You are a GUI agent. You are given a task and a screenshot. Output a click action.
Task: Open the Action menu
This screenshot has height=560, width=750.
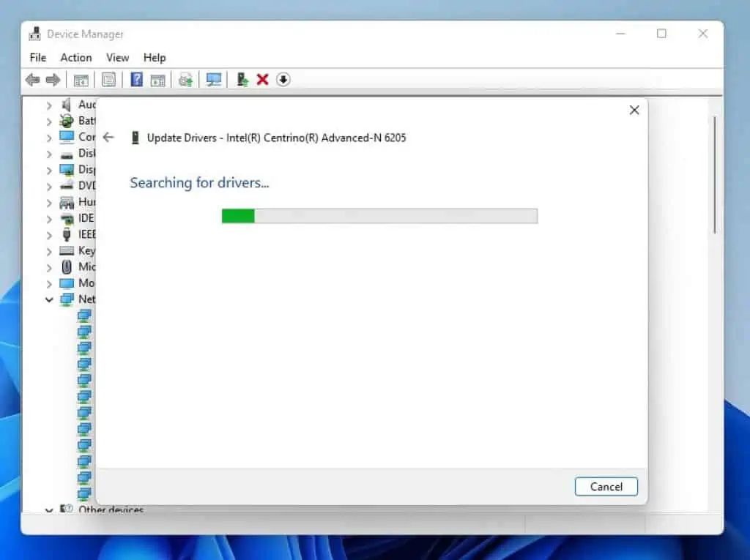point(75,57)
